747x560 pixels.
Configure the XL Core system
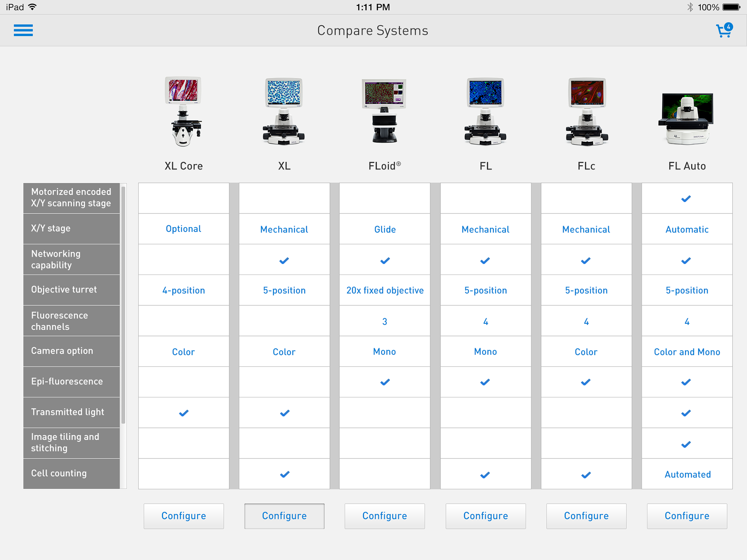coord(184,516)
